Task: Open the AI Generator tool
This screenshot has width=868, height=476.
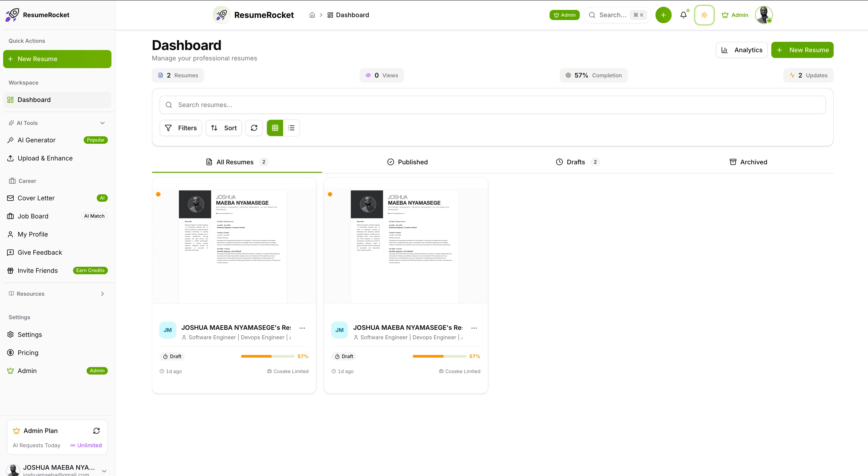Action: 37,140
